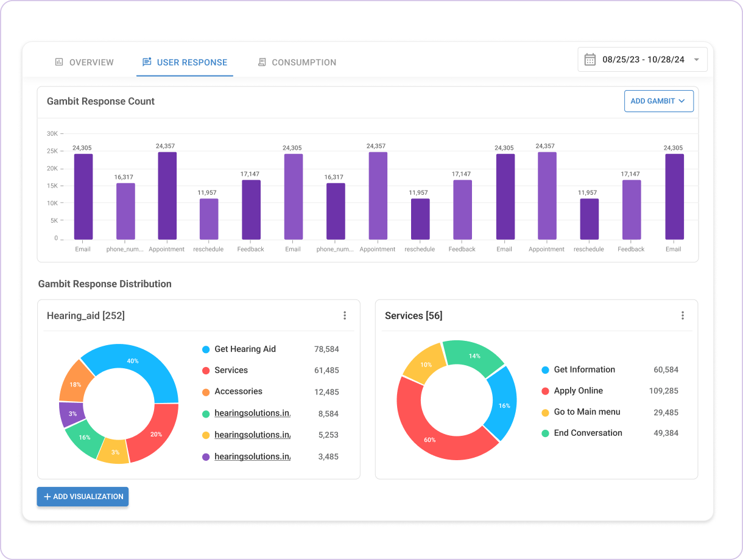Click the 78,584 value for Get Hearing Aid
This screenshot has height=560, width=743.
click(326, 349)
